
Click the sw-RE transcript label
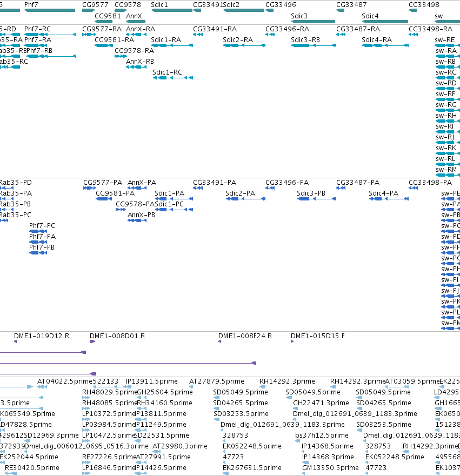tap(445, 40)
